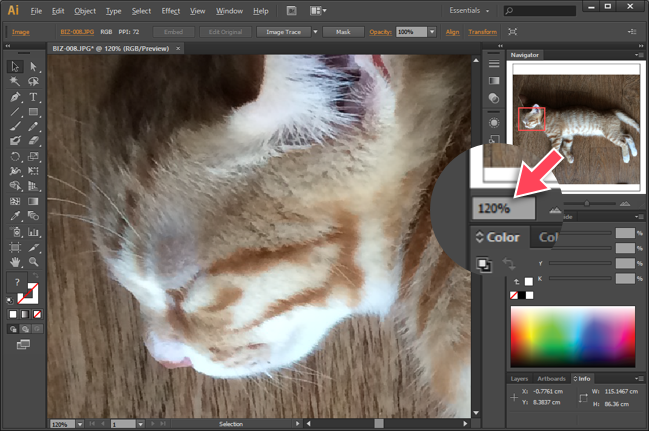Reset to Default Fill and Stroke
The width and height of the screenshot is (649, 431).
pyautogui.click(x=10, y=301)
